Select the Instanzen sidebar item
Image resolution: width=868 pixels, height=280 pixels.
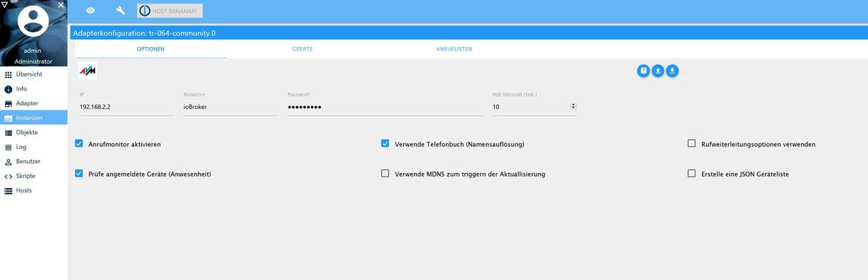pos(33,118)
